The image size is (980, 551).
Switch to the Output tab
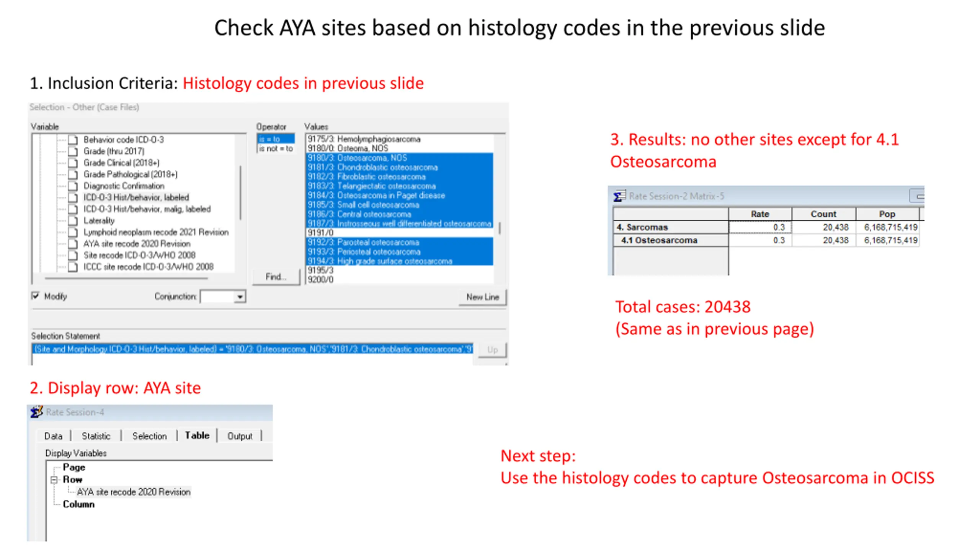(x=240, y=436)
